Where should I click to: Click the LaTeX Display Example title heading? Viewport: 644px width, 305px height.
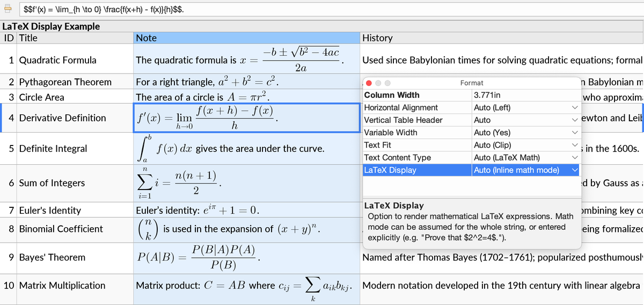pos(51,26)
